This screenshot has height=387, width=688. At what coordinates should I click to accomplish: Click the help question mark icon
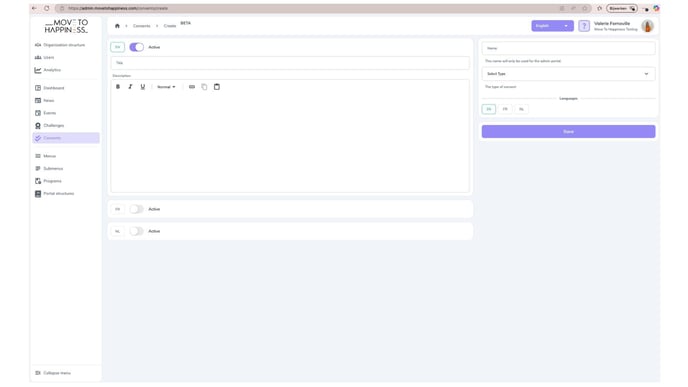coord(584,26)
